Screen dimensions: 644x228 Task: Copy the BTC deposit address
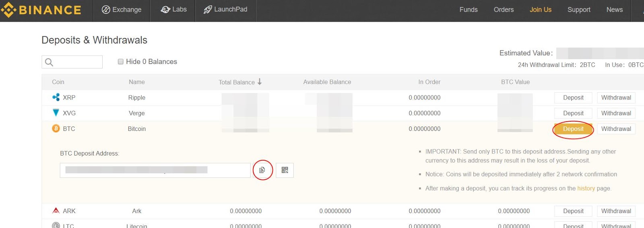[x=262, y=170]
